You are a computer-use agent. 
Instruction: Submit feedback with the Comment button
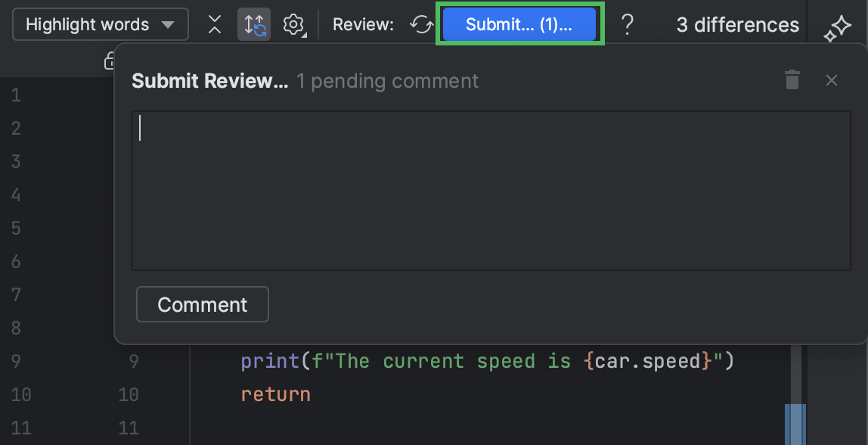(x=202, y=304)
